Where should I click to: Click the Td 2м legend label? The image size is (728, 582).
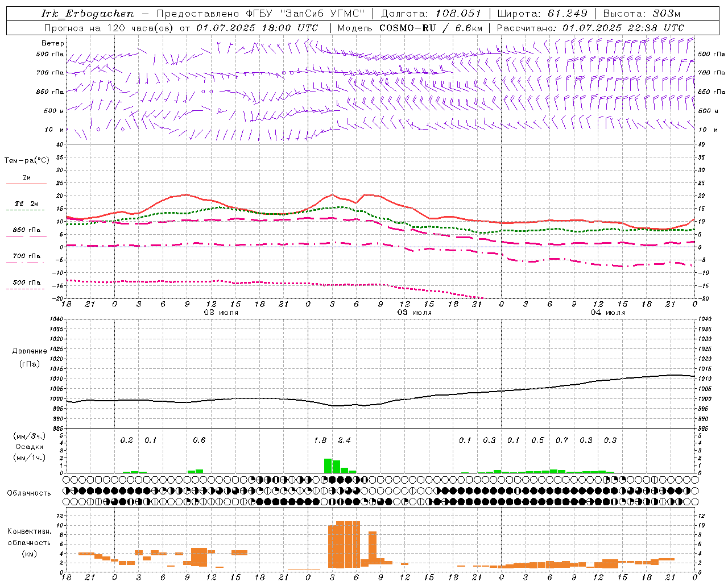coord(27,203)
